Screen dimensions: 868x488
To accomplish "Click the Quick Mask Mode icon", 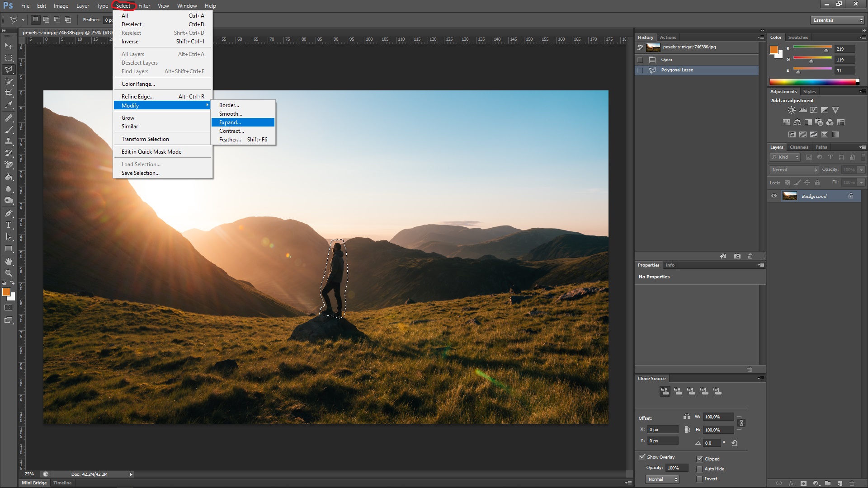I will click(x=8, y=307).
